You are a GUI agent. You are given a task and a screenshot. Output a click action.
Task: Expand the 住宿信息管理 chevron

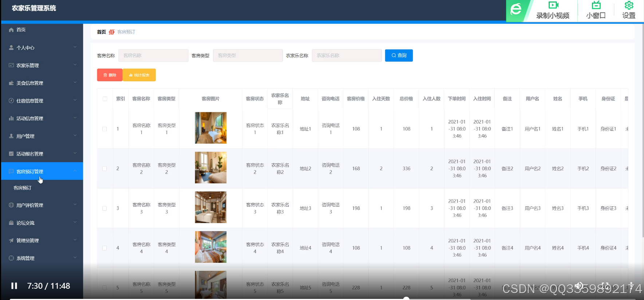[x=75, y=100]
